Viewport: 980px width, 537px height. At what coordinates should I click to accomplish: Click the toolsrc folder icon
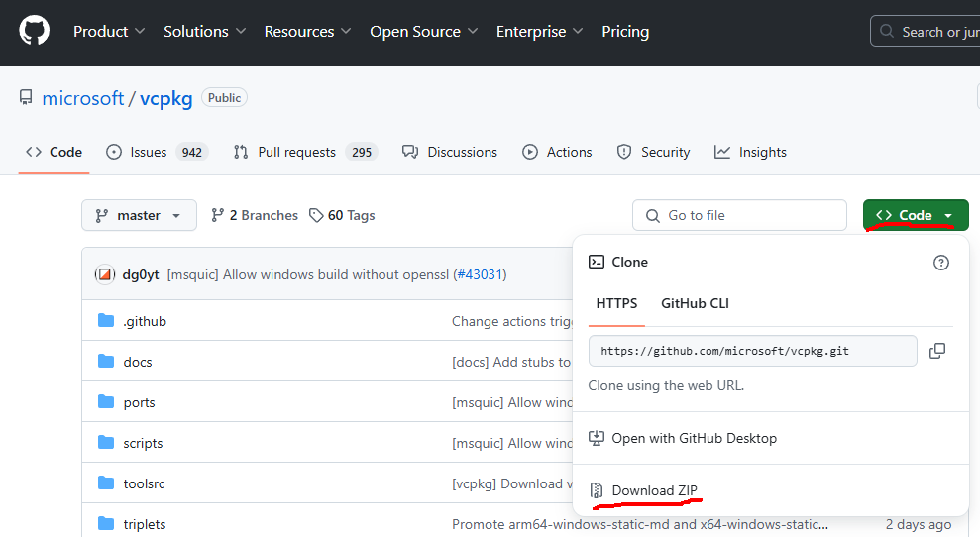click(106, 483)
